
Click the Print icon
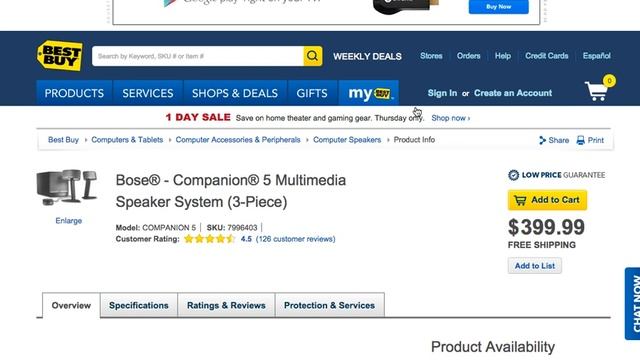point(580,140)
